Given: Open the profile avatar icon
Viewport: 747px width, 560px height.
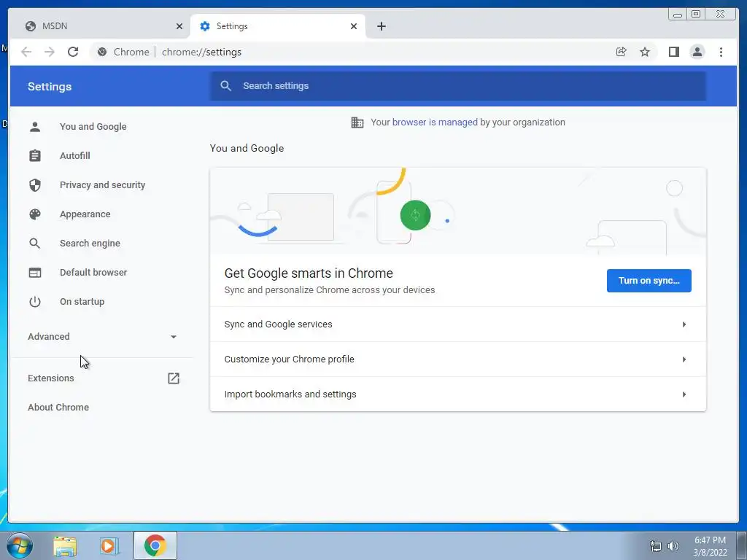Looking at the screenshot, I should click(697, 52).
